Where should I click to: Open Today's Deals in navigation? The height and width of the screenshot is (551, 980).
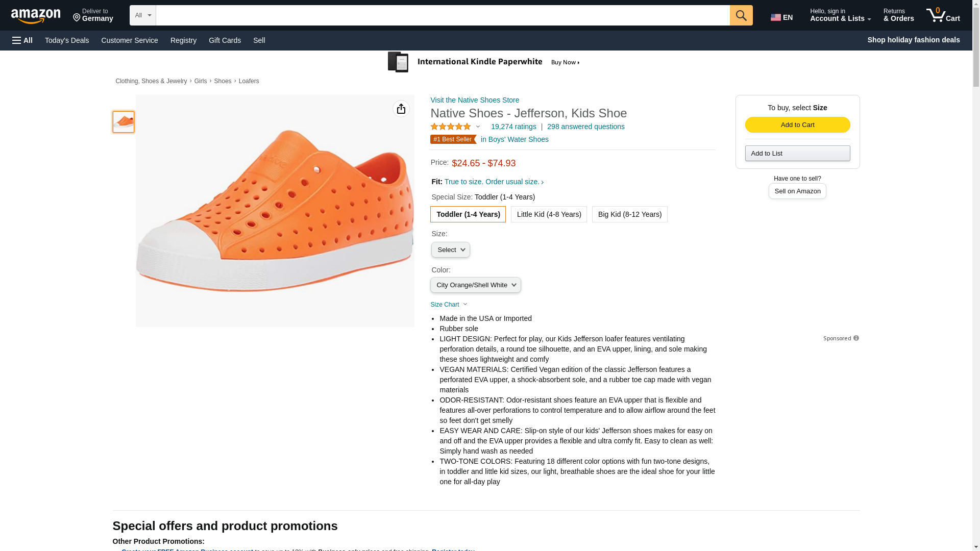coord(67,40)
